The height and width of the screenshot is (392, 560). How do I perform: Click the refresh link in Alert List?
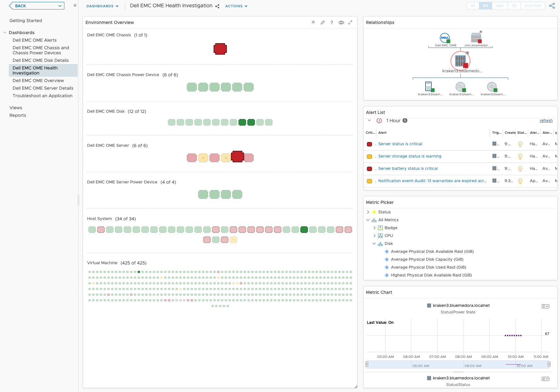pos(546,121)
